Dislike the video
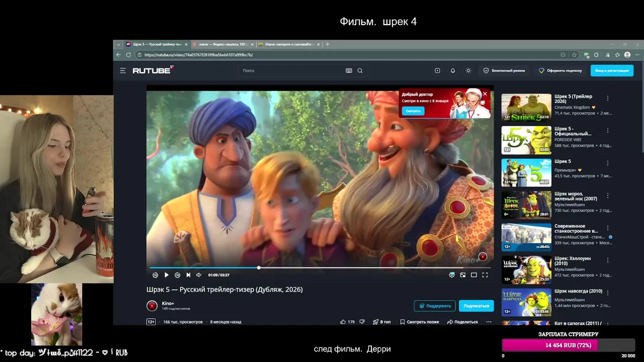The image size is (644, 362). (x=362, y=322)
